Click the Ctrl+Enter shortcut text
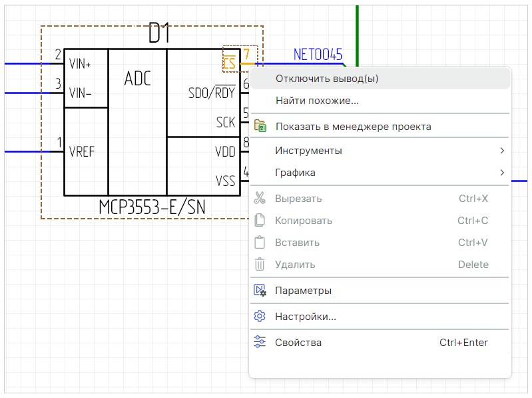This screenshot has width=532, height=398. point(463,342)
